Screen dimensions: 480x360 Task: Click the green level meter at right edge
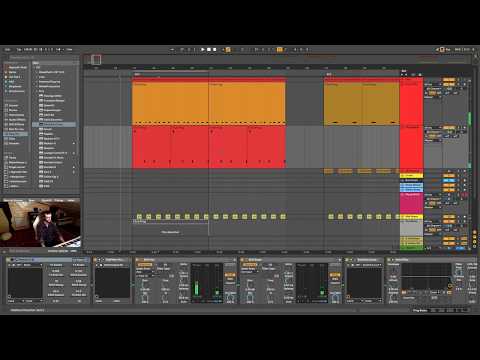(x=470, y=119)
